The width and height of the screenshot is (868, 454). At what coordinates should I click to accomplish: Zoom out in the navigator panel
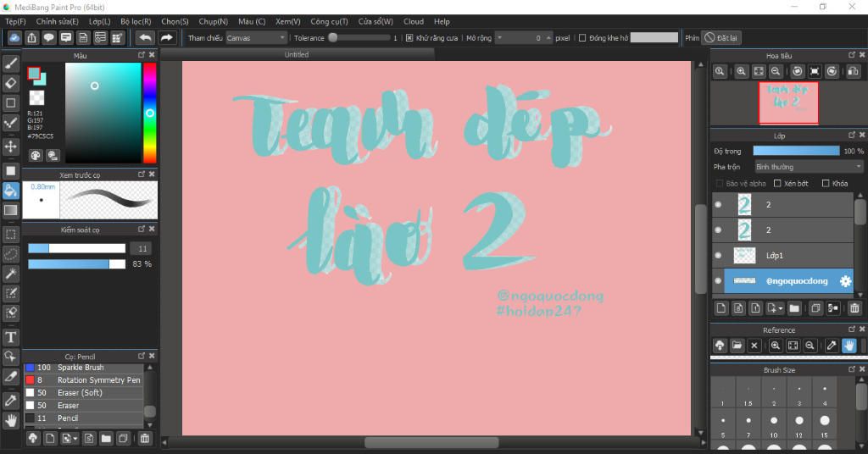[x=776, y=71]
